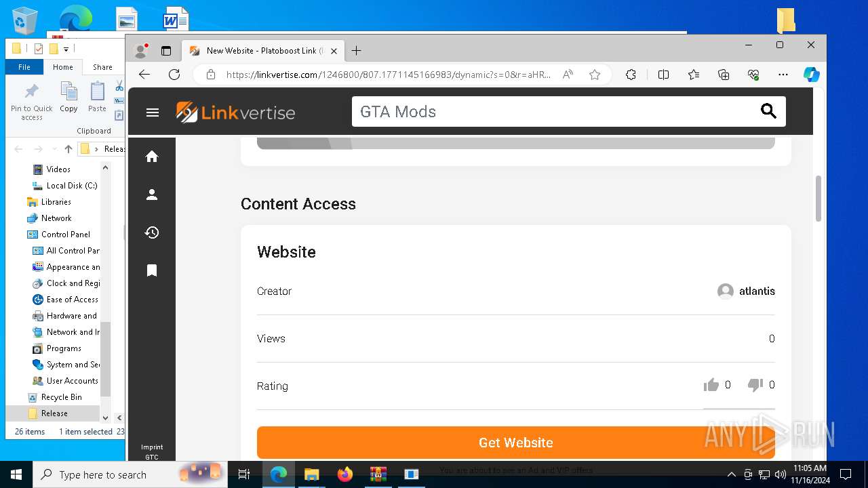Click the Up arrow in File Explorer
The width and height of the screenshot is (868, 488).
click(68, 149)
